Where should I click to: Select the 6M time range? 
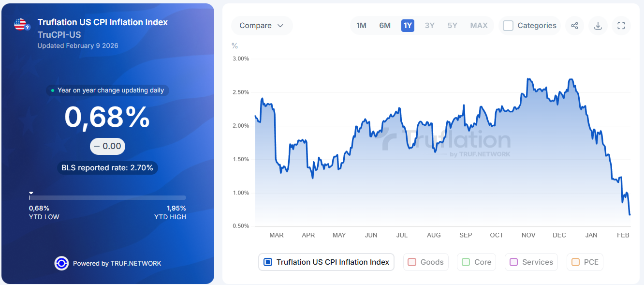click(385, 26)
